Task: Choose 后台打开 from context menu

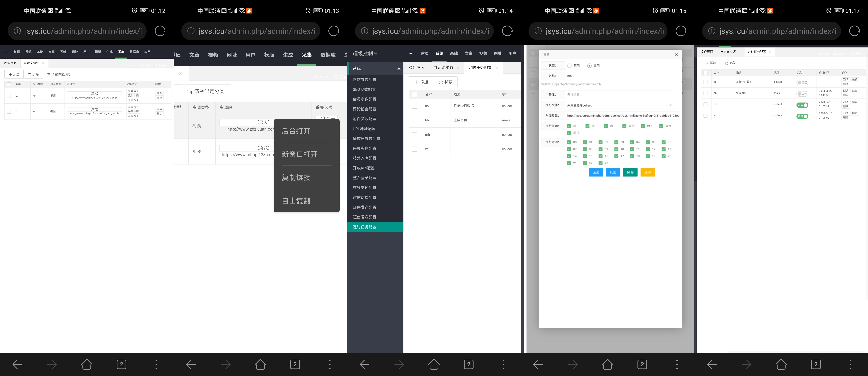Action: [x=307, y=131]
